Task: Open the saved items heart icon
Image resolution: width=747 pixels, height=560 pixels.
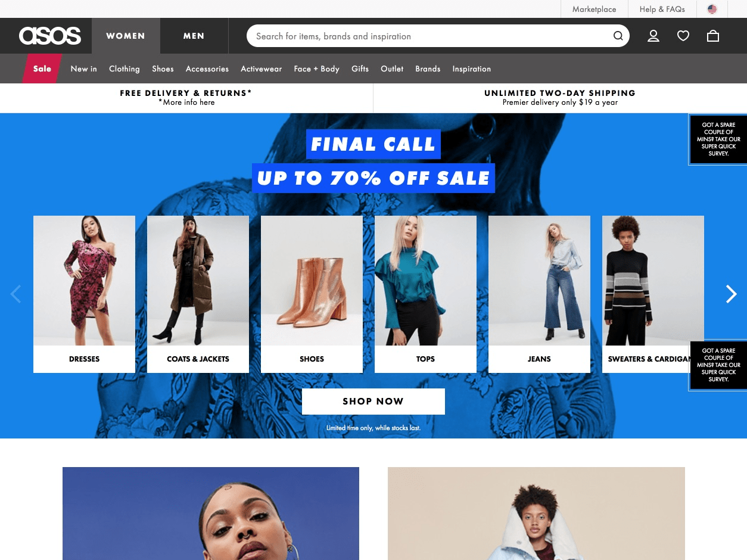Action: (683, 36)
